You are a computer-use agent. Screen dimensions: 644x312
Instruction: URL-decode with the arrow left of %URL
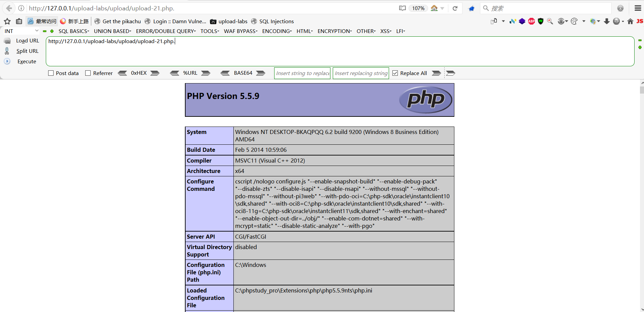pyautogui.click(x=174, y=73)
